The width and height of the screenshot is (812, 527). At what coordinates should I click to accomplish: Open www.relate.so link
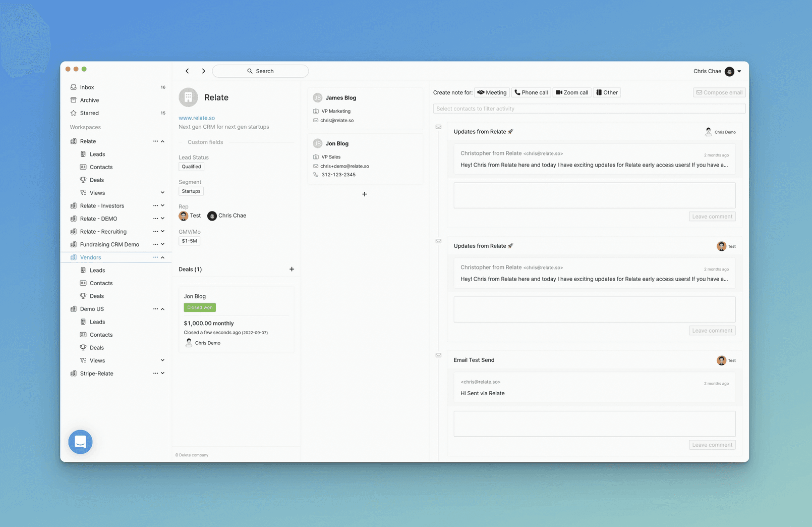[197, 118]
